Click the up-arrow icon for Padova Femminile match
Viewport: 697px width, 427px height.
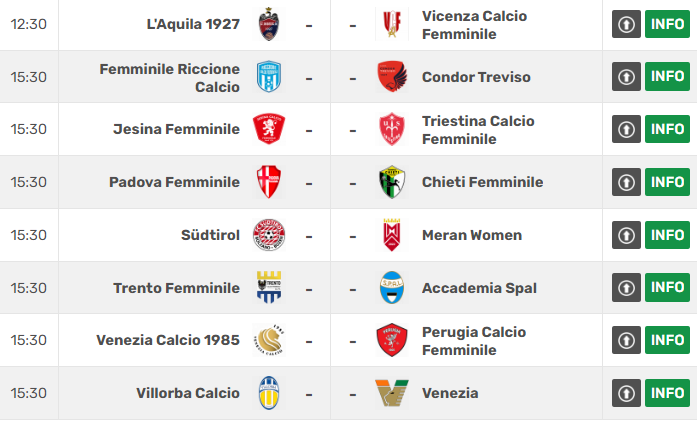(x=626, y=182)
